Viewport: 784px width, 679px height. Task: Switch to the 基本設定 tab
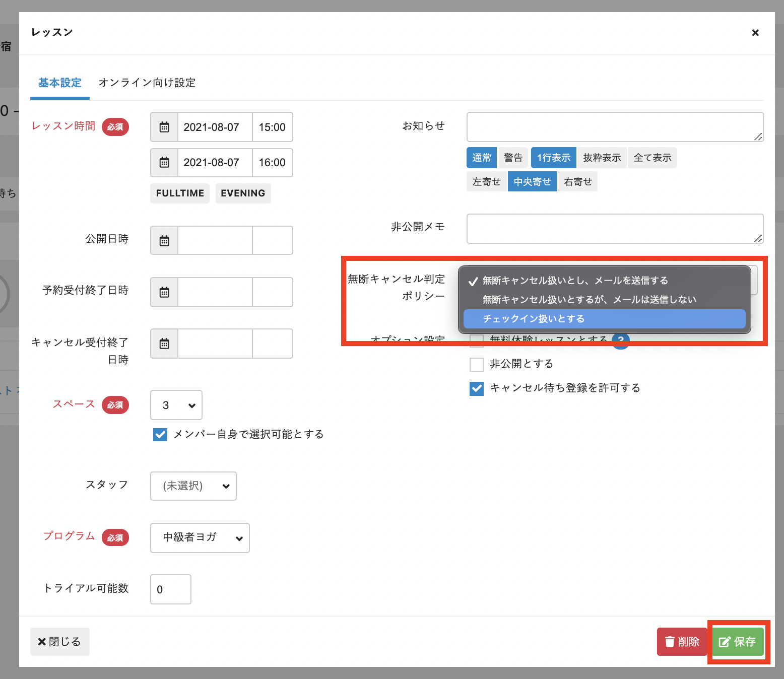60,83
